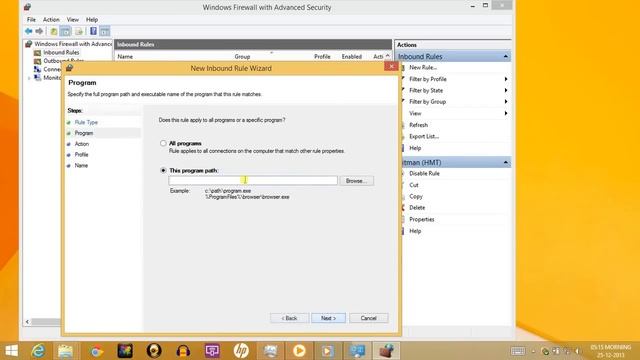Click Cut in Actions pane
This screenshot has width=640, height=360.
pyautogui.click(x=414, y=185)
